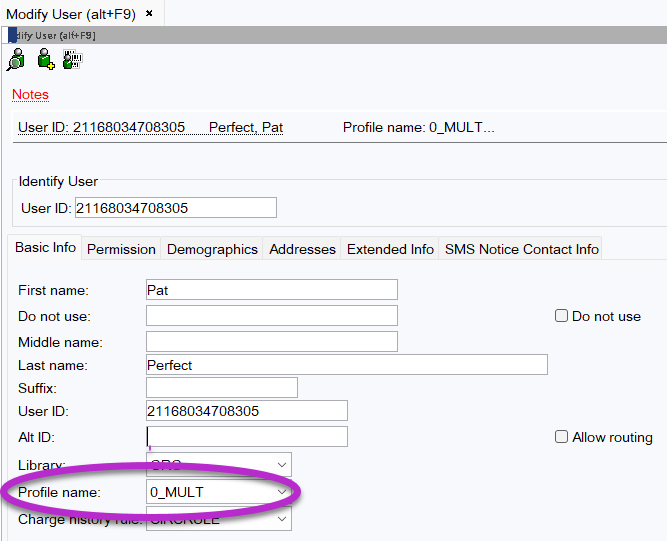Toggle the Do not use checkbox
Screen dimensions: 667x541
[562, 316]
